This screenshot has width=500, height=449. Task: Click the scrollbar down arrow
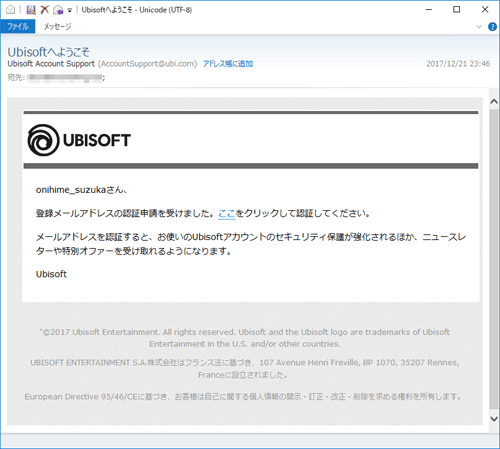click(494, 419)
